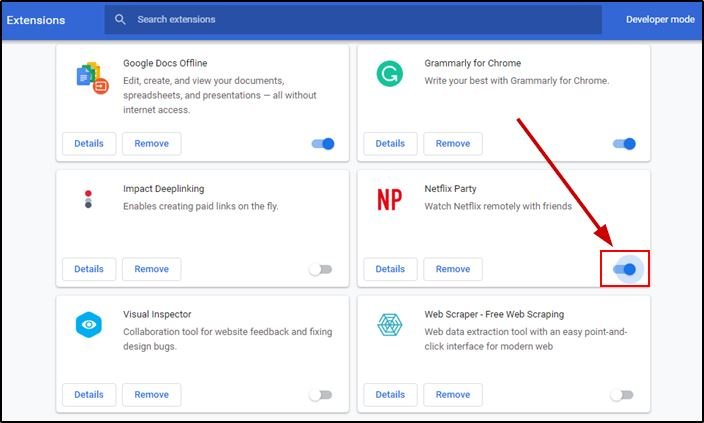Turn off the Grammarly for Chrome toggle
Viewport: 704px width, 423px height.
pos(624,144)
